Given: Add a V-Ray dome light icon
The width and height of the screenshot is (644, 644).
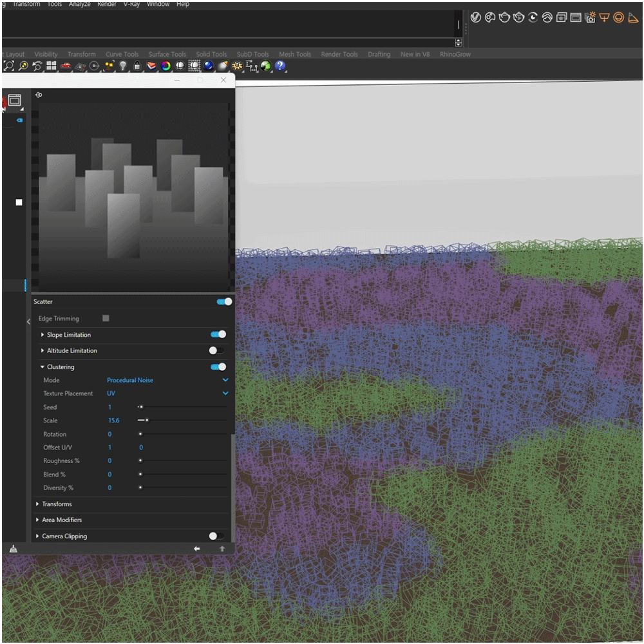Looking at the screenshot, I should click(618, 17).
